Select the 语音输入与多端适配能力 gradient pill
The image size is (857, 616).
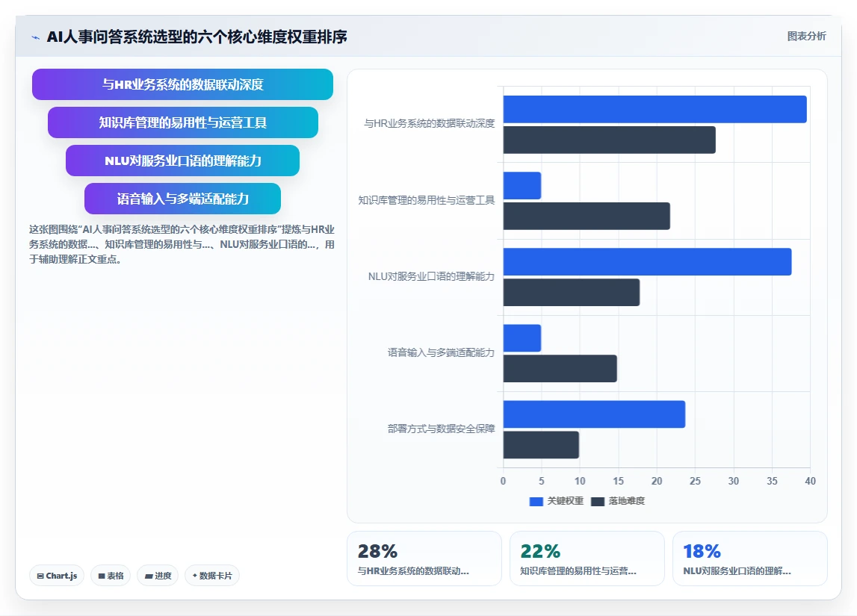[182, 199]
